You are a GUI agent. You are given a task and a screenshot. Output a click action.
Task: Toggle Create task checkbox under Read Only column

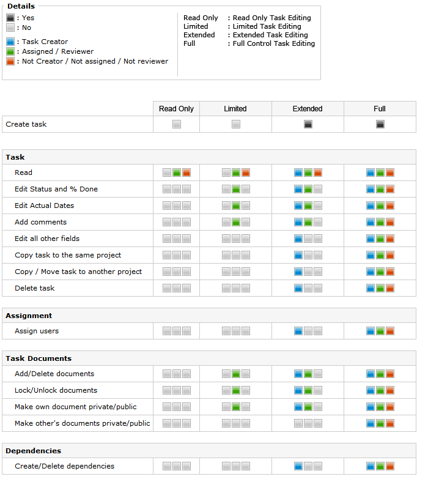[x=177, y=124]
